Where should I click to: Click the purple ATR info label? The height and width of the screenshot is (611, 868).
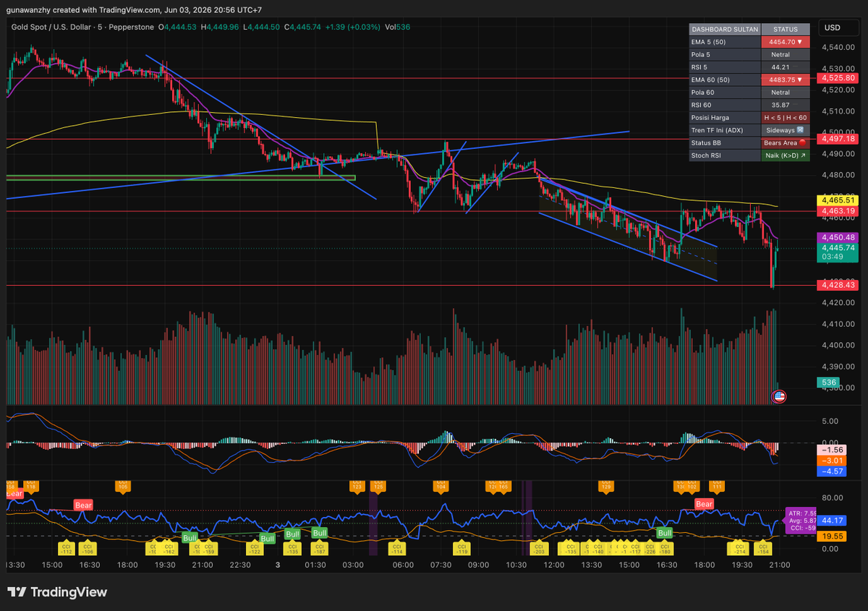[x=800, y=520]
